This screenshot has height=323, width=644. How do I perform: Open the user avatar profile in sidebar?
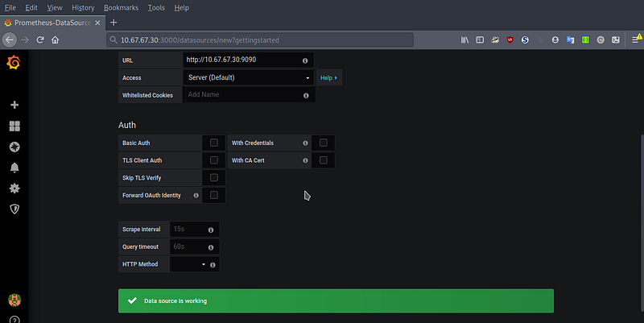tap(14, 300)
